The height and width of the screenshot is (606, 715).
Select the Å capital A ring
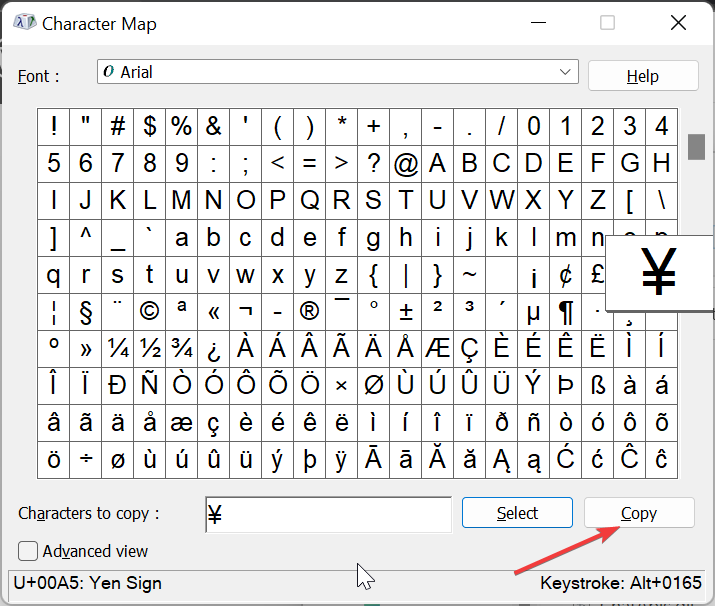[x=405, y=349]
